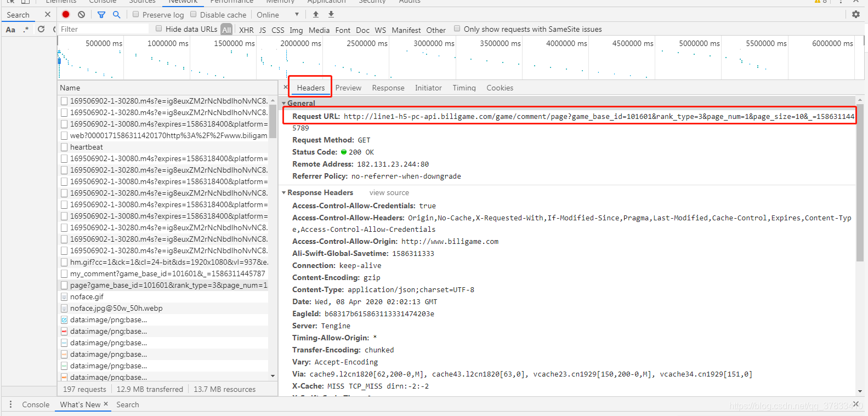Click the Filter input field
868x416 pixels.
[104, 29]
